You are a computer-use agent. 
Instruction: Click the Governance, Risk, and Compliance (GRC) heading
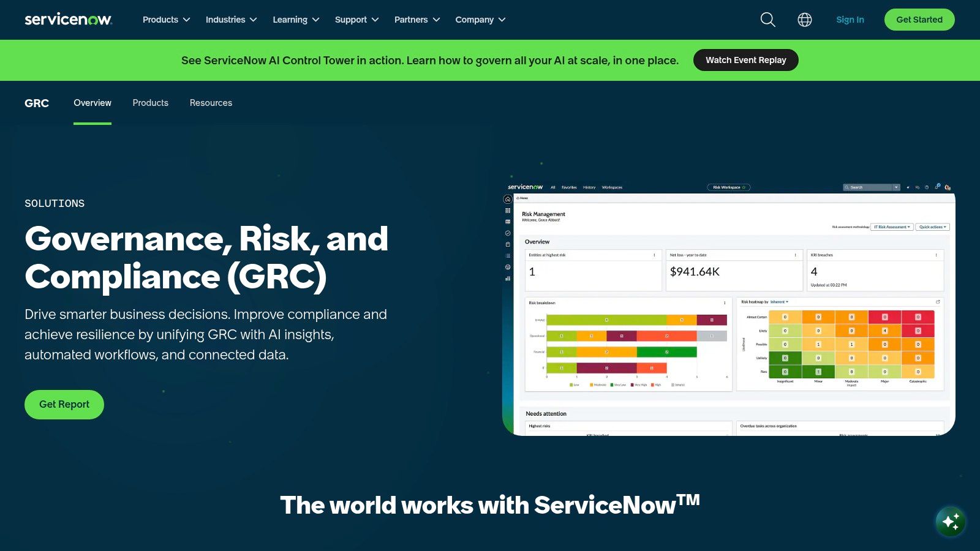pyautogui.click(x=206, y=257)
